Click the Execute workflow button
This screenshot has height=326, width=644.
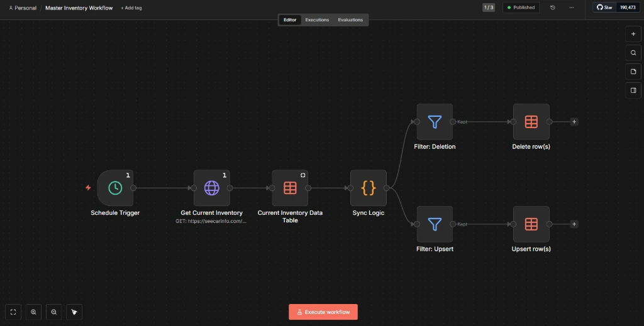pyautogui.click(x=323, y=312)
